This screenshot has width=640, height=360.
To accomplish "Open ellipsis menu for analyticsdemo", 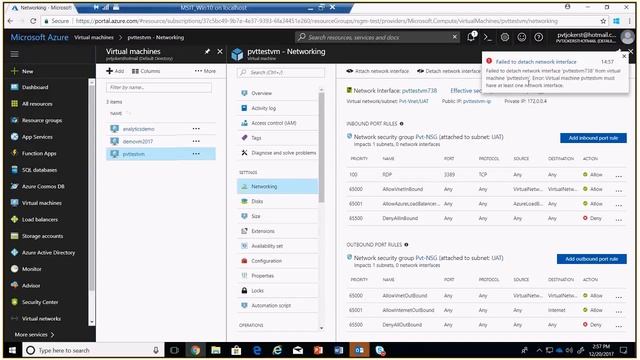I will 196,129.
